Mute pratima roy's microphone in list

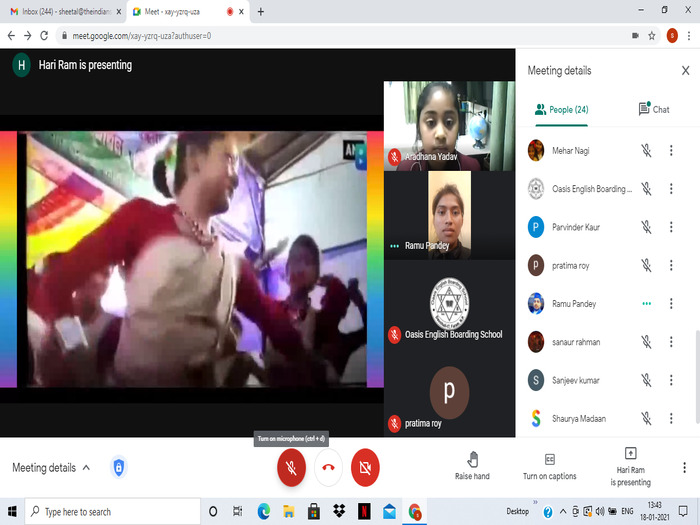646,266
